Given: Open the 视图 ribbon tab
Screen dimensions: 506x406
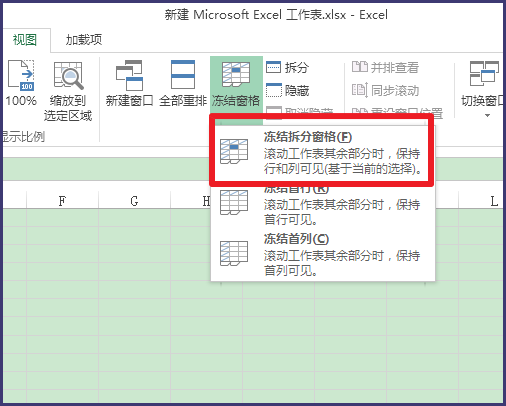Looking at the screenshot, I should click(25, 40).
